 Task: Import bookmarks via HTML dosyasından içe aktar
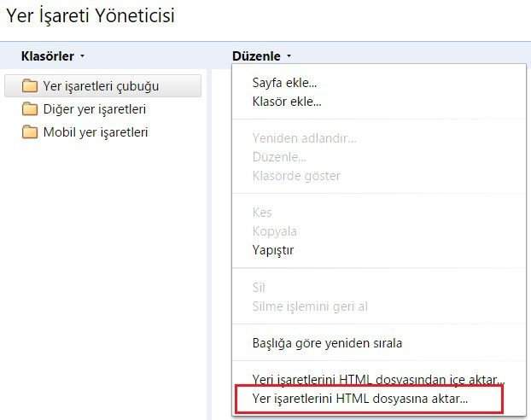click(x=378, y=380)
